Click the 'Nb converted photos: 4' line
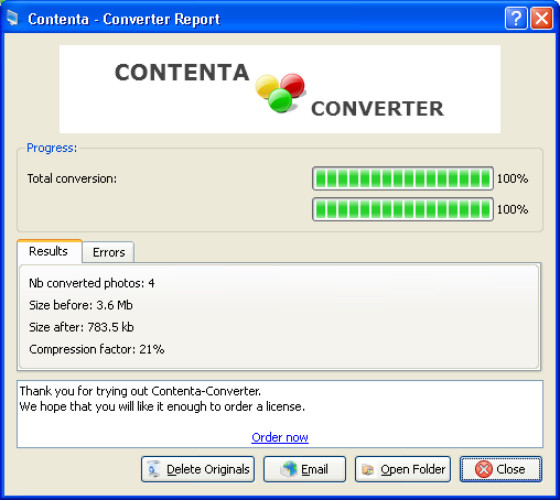The image size is (560, 500). click(92, 283)
